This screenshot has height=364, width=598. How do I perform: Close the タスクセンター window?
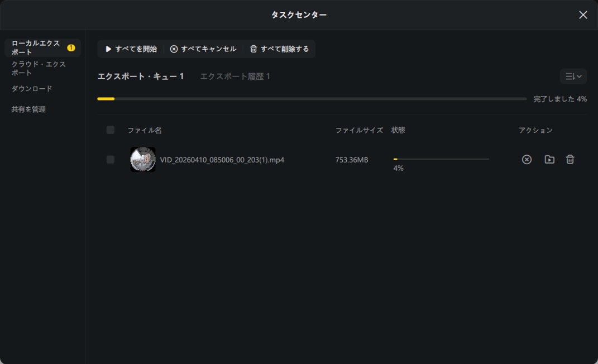click(x=583, y=15)
